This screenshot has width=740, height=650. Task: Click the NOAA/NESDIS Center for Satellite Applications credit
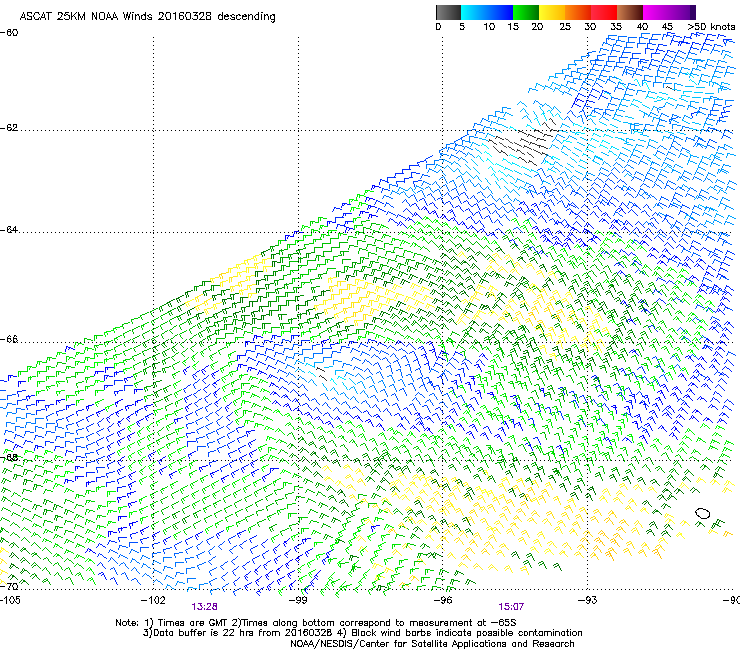(432, 644)
